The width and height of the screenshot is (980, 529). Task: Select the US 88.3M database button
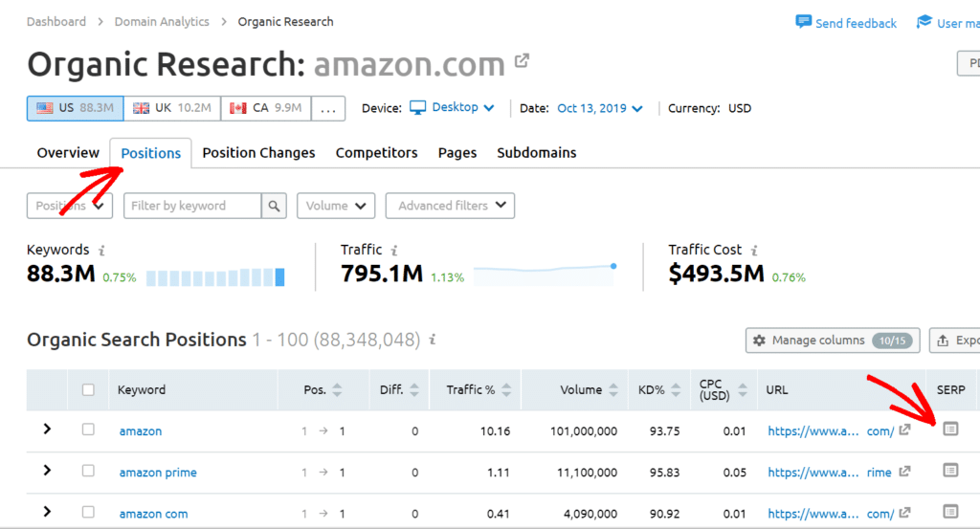click(x=75, y=108)
